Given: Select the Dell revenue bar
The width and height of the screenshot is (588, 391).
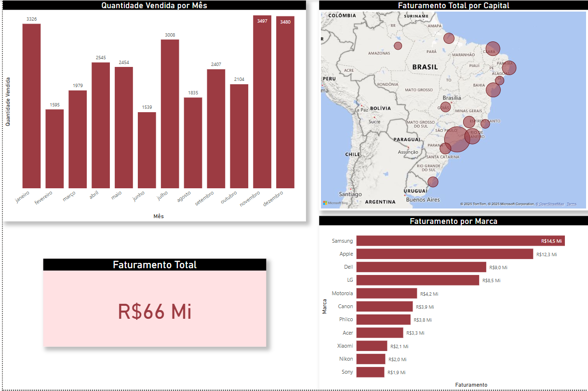Looking at the screenshot, I should [x=421, y=267].
